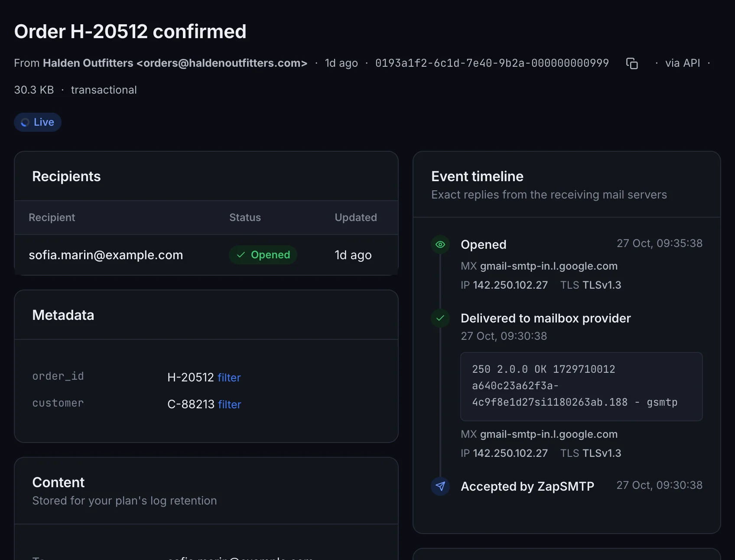Click the transactional tag label
735x560 pixels.
(x=104, y=90)
